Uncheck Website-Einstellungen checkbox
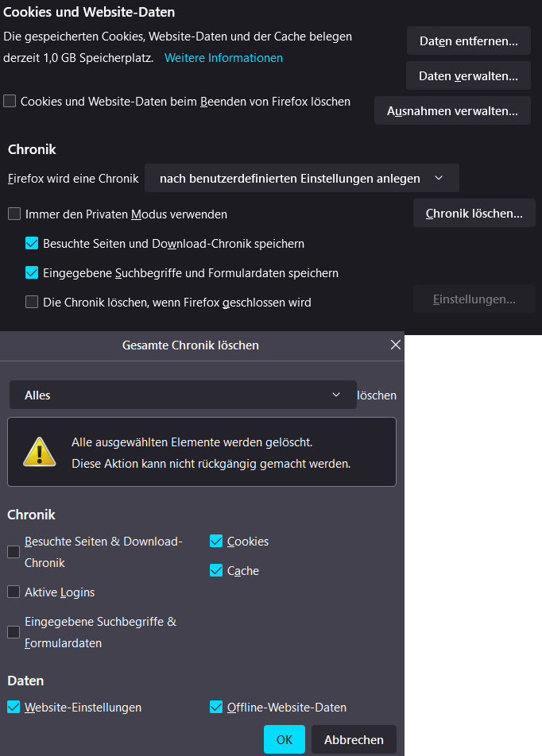Image resolution: width=542 pixels, height=756 pixels. [14, 707]
